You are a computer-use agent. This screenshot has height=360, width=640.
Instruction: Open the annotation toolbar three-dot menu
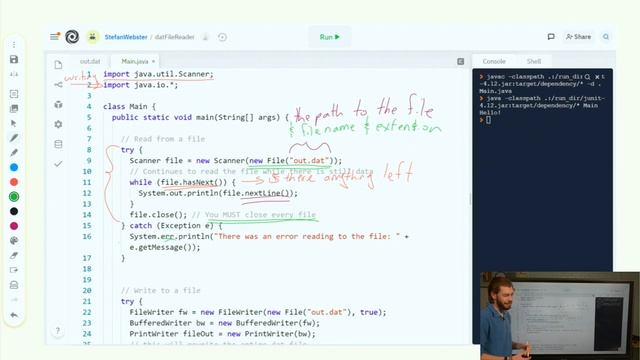14,44
